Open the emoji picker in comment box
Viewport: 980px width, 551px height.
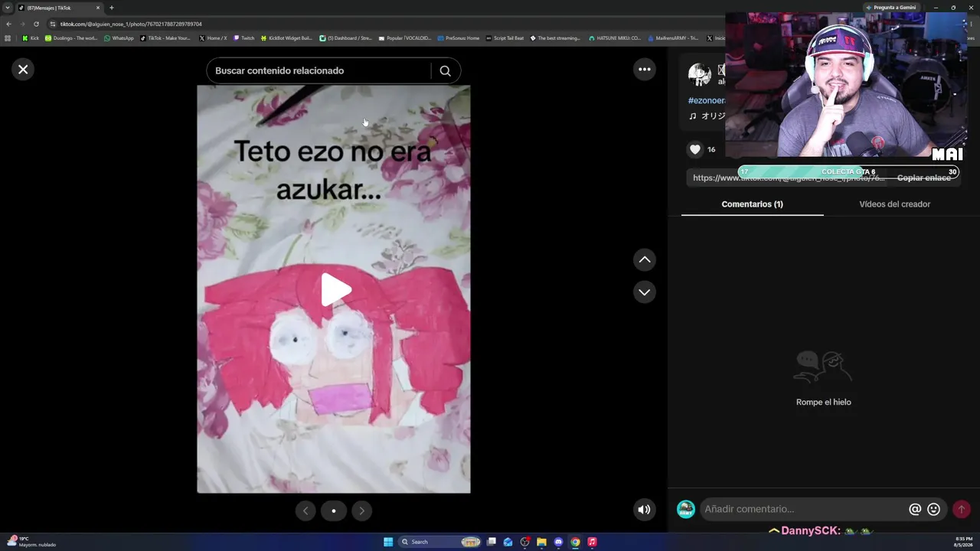click(x=934, y=509)
